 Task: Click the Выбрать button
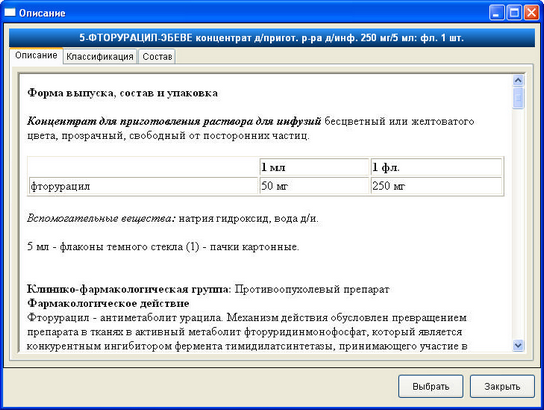(x=431, y=386)
